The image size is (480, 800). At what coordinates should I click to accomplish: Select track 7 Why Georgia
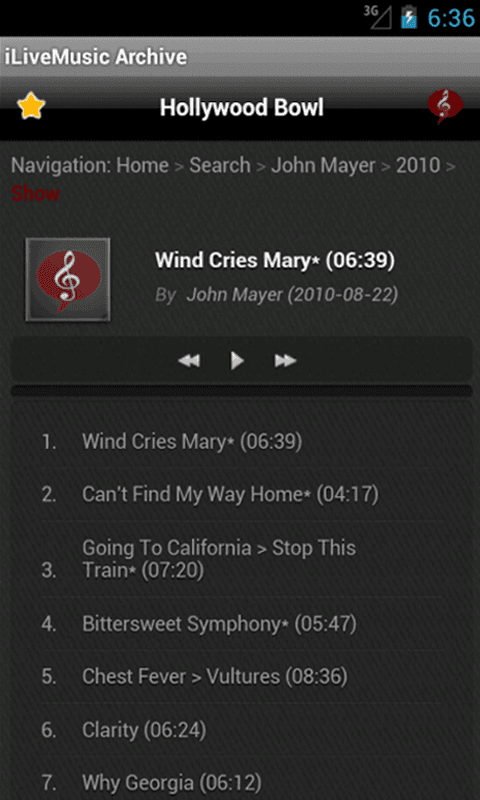click(242, 782)
